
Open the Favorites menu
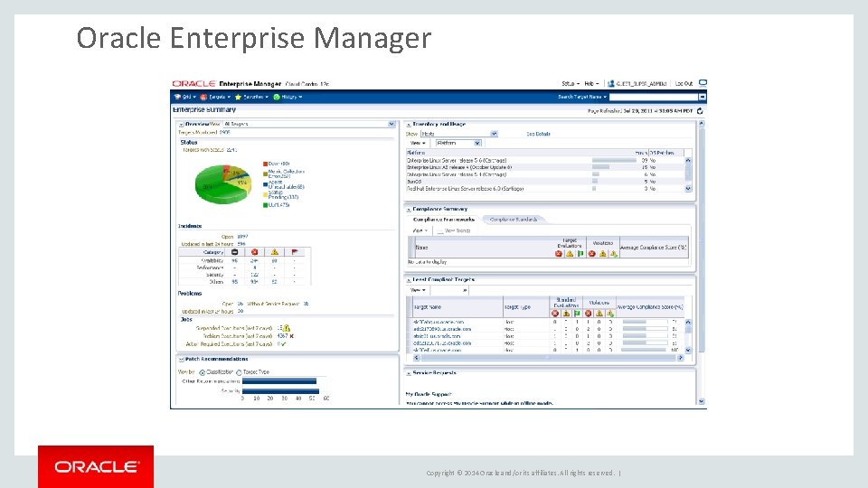pyautogui.click(x=252, y=97)
